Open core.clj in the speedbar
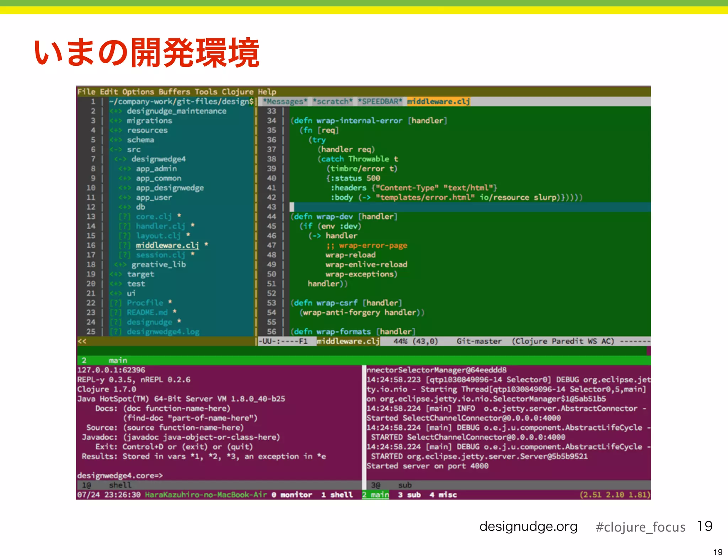The width and height of the screenshot is (728, 560). click(x=154, y=216)
